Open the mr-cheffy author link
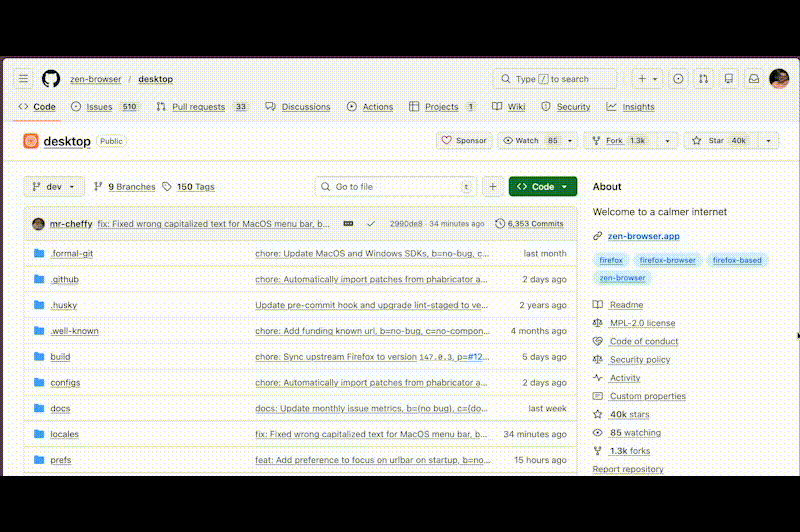The image size is (800, 532). [71, 223]
